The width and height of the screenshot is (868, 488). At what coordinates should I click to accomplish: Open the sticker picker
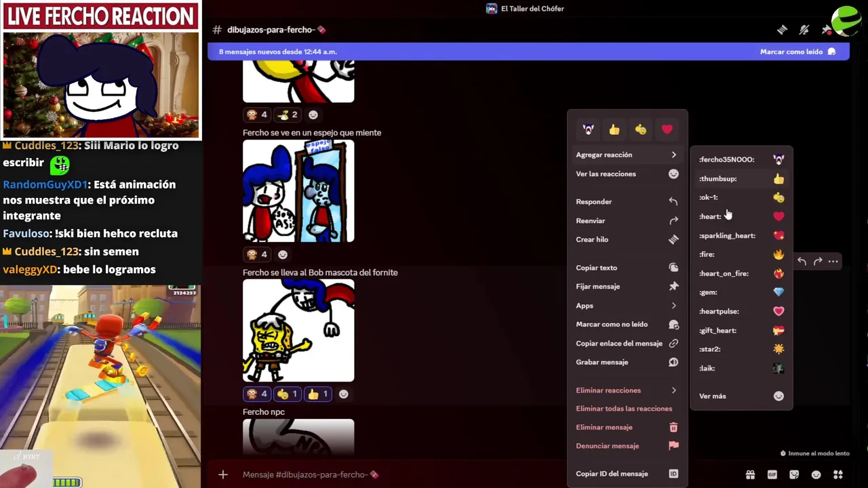coord(794,474)
